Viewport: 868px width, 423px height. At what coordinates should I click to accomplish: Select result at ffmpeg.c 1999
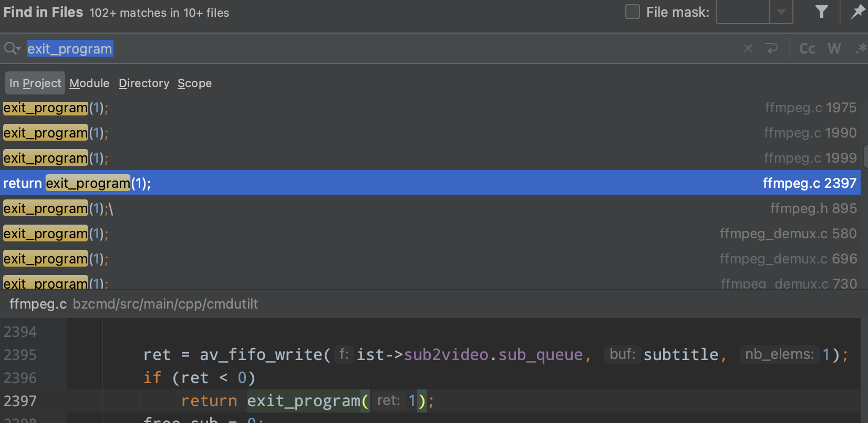pos(430,158)
